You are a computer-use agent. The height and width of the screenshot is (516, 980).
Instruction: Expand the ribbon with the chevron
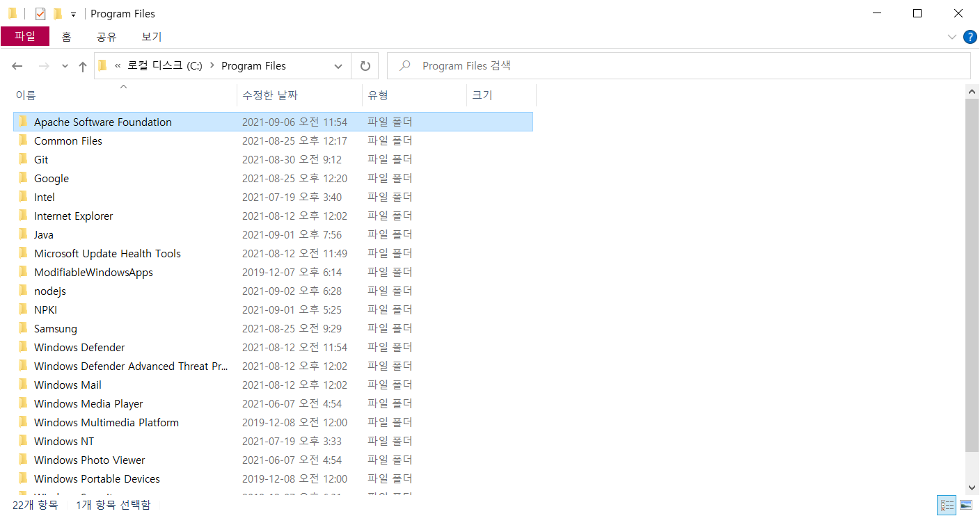[x=952, y=37]
